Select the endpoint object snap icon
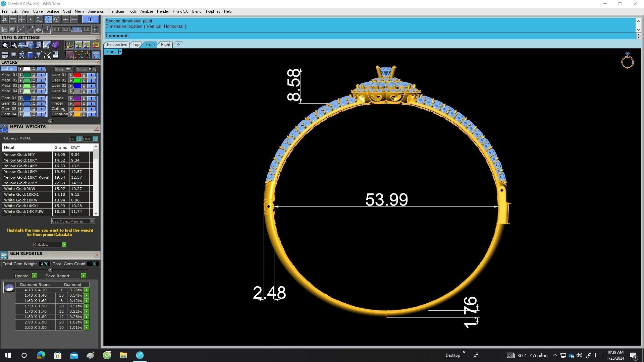Viewport: 644px width, 362px height. (74, 19)
